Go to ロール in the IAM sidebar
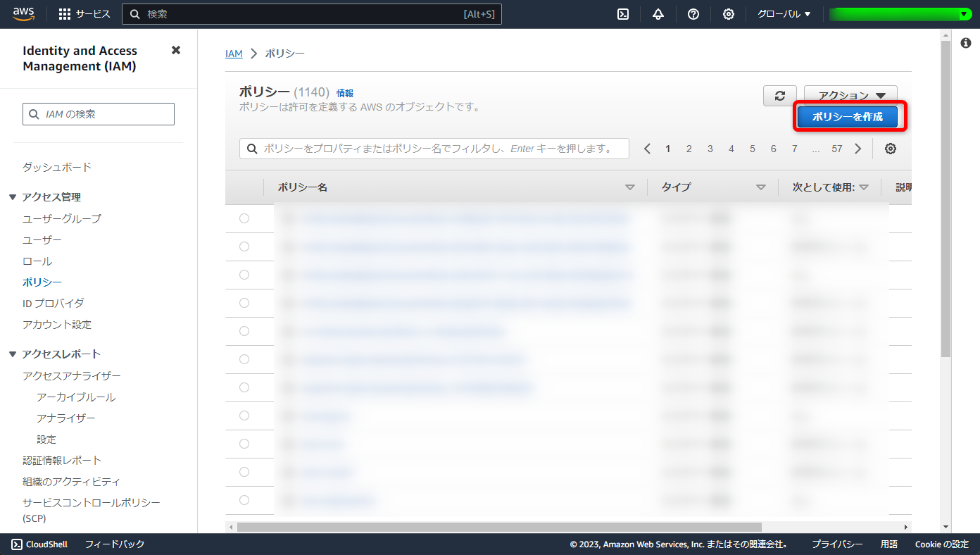The image size is (980, 555). click(x=37, y=261)
